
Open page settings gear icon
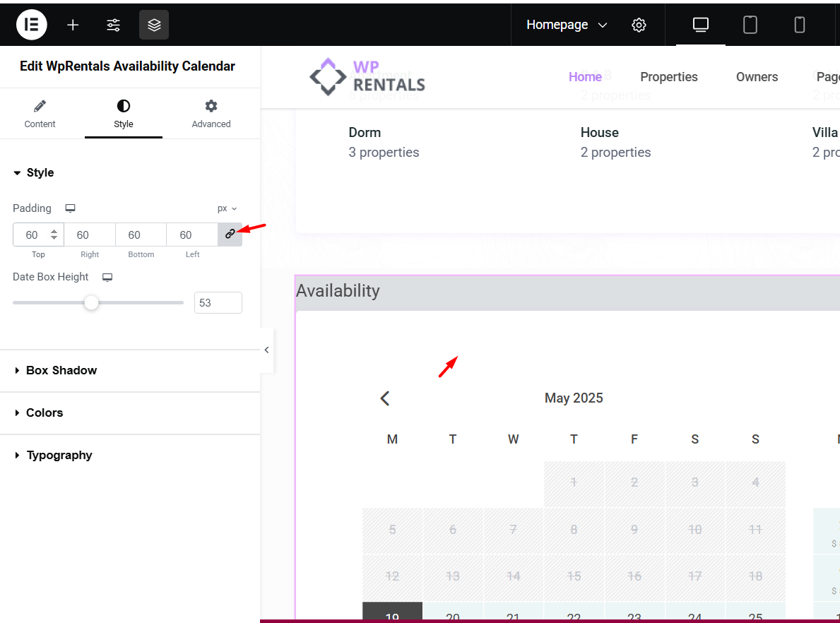639,25
